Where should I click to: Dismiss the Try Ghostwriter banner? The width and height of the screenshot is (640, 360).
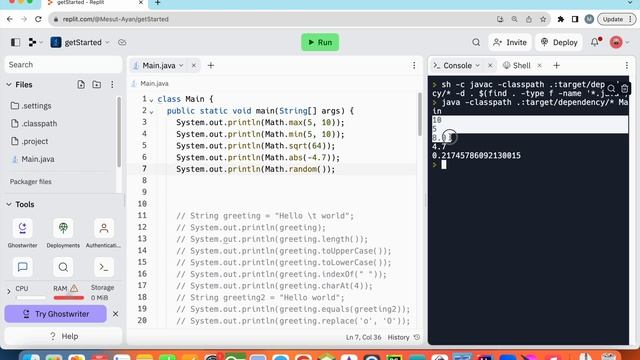116,314
